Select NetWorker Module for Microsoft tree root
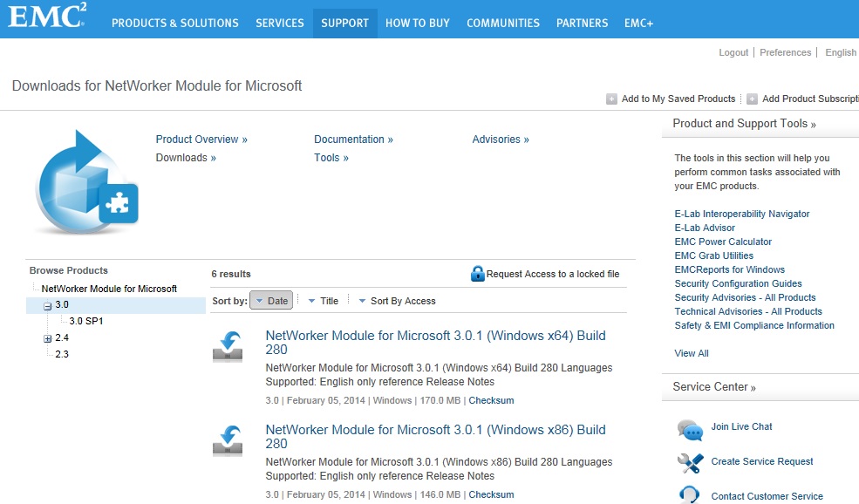The height and width of the screenshot is (504, 859). click(109, 289)
